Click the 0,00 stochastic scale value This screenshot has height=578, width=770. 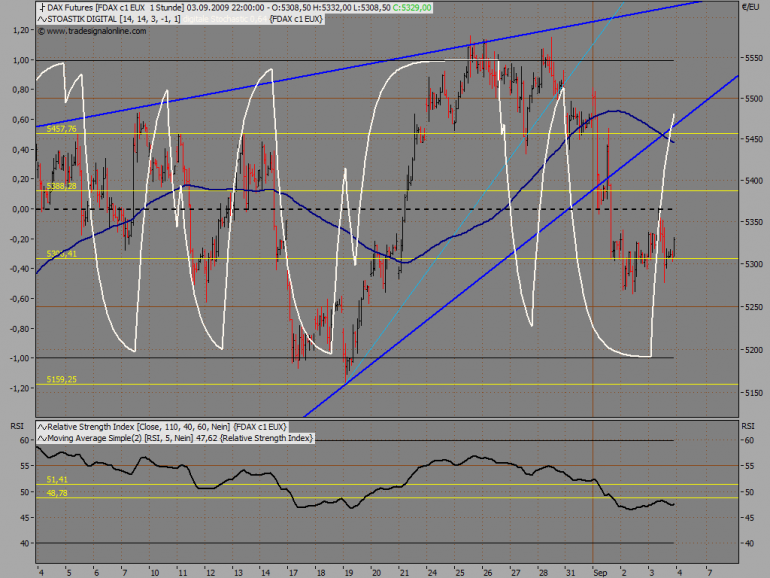(21, 209)
